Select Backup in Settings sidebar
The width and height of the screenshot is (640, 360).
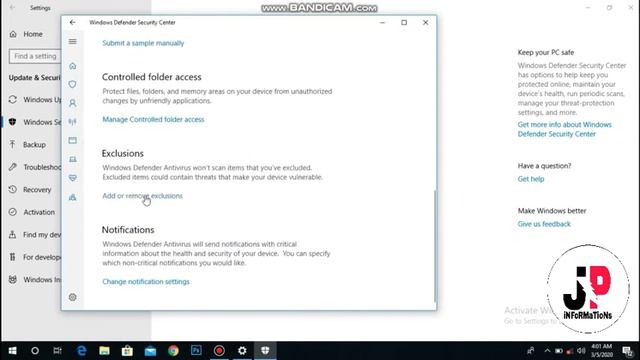[28, 144]
